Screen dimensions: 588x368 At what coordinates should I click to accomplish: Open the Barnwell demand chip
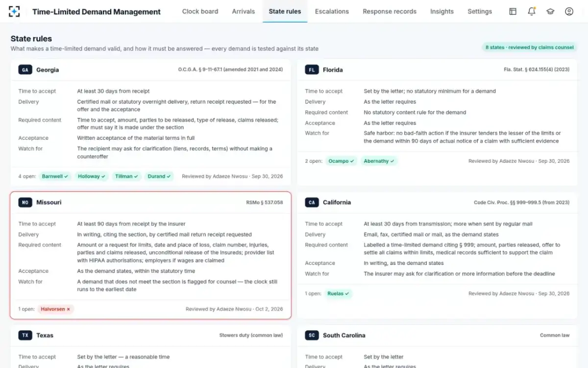[55, 176]
